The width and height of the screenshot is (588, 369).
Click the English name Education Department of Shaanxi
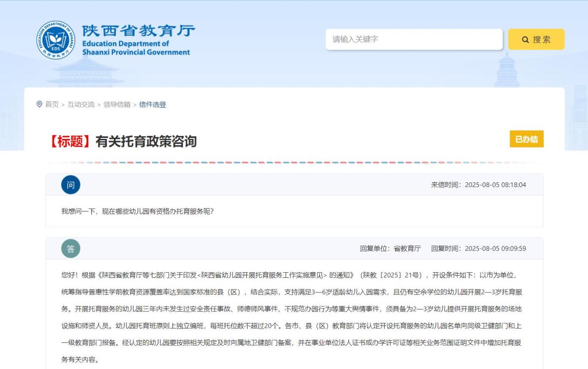[x=136, y=48]
